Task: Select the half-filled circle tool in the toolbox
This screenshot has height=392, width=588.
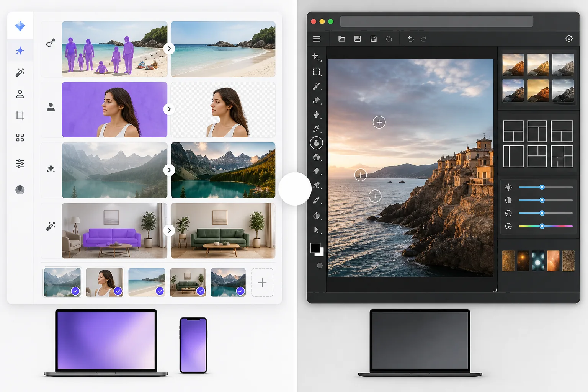Action: (x=316, y=216)
